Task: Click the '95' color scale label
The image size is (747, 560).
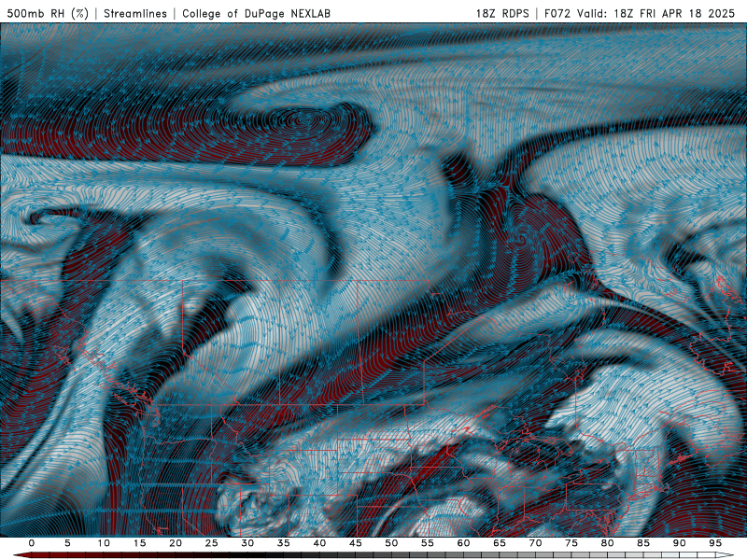Action: point(715,543)
